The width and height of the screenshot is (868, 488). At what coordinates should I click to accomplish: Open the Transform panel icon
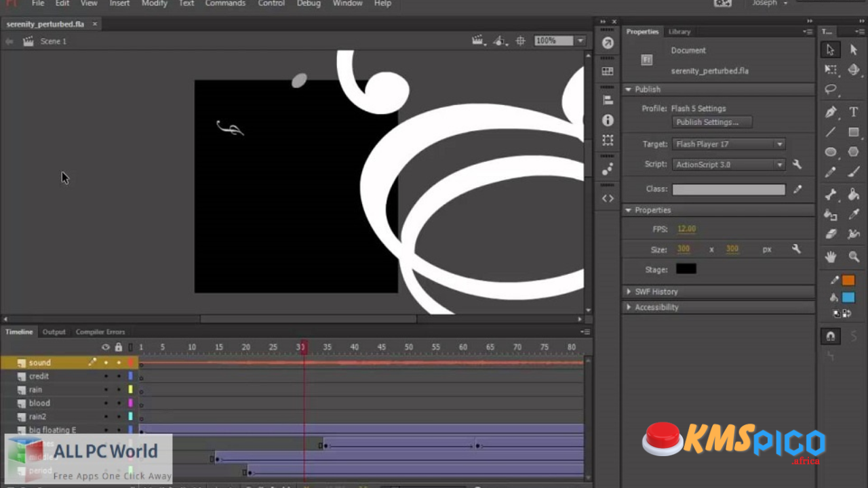point(608,140)
